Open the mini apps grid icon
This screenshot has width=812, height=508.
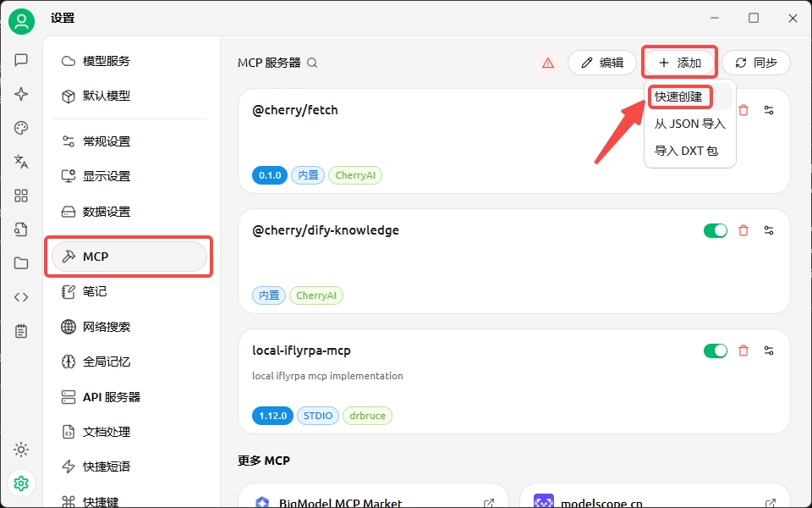point(21,196)
